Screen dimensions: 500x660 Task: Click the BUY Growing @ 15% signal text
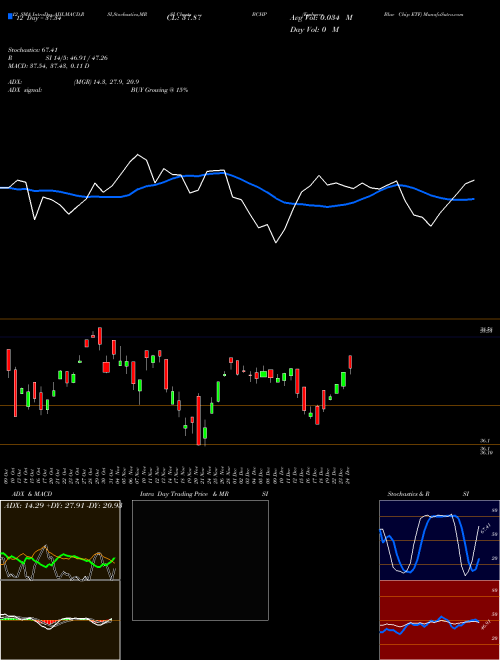pos(159,90)
